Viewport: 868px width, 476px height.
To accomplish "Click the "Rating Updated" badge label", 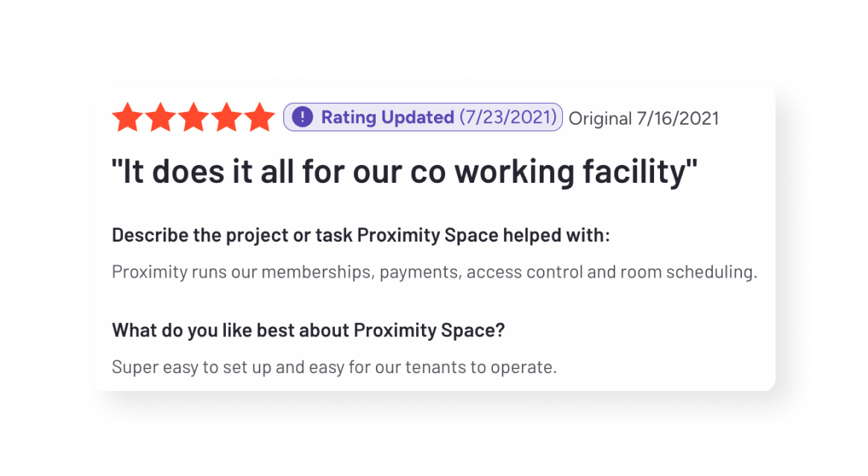I will (x=387, y=117).
